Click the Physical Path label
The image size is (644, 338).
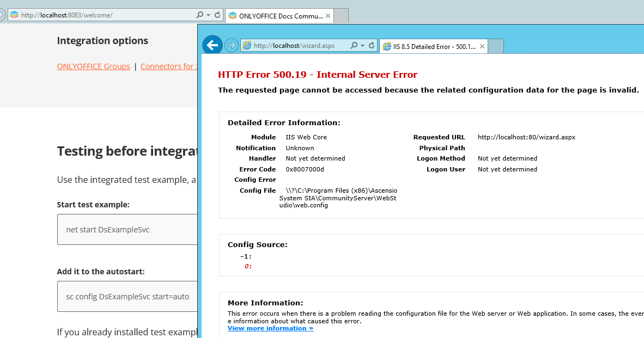pyautogui.click(x=442, y=148)
